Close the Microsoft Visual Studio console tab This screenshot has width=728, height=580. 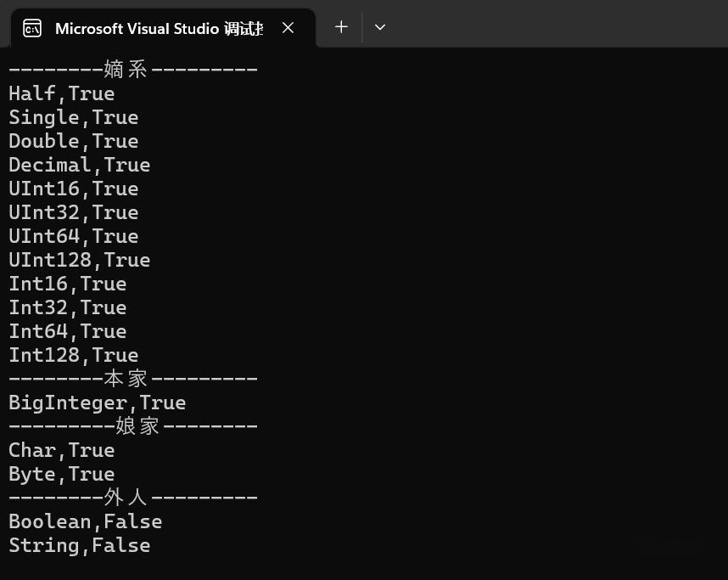288,28
